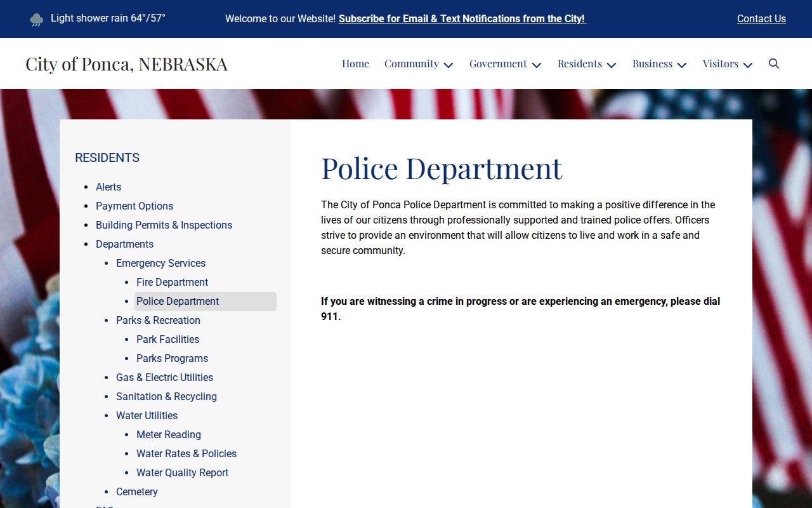Subscribe for Email & Text Notifications link
Screen dimensions: 812x508
(x=462, y=19)
